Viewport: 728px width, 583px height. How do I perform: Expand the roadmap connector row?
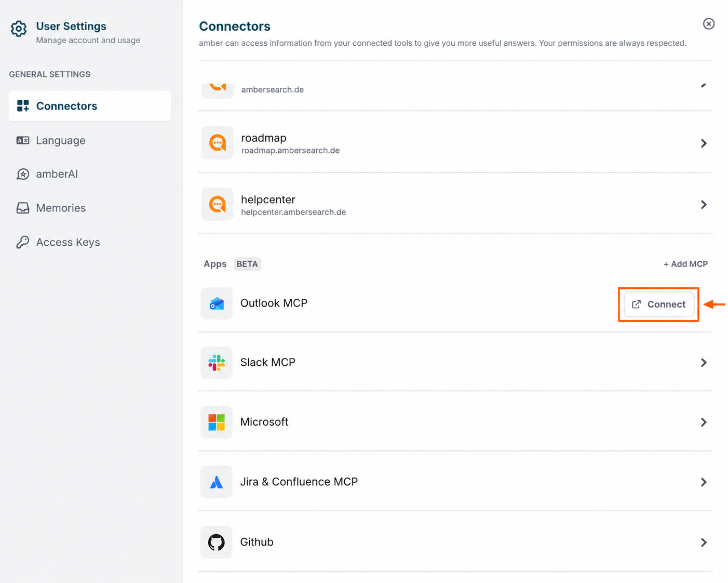(704, 143)
